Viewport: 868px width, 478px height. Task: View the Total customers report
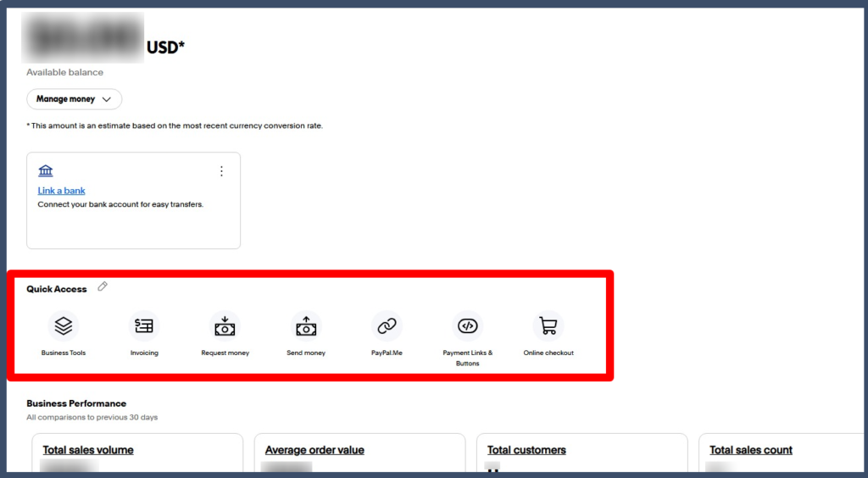(x=526, y=450)
